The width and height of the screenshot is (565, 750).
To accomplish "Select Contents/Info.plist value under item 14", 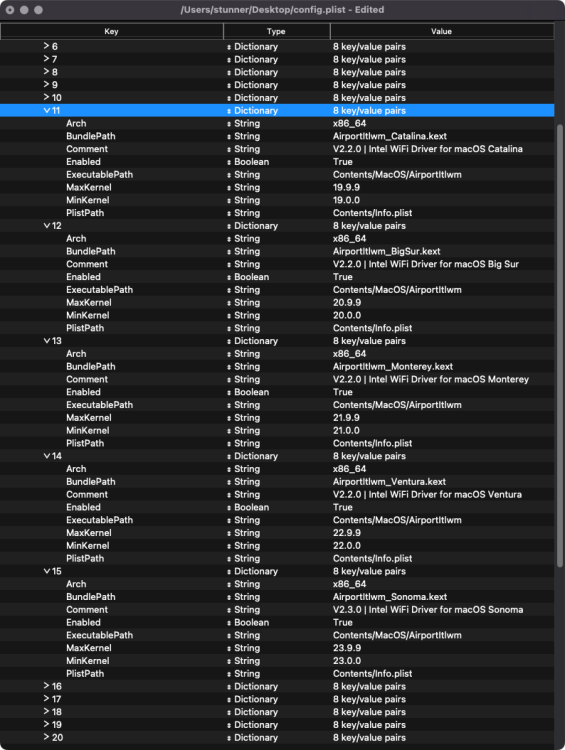I will coord(373,559).
